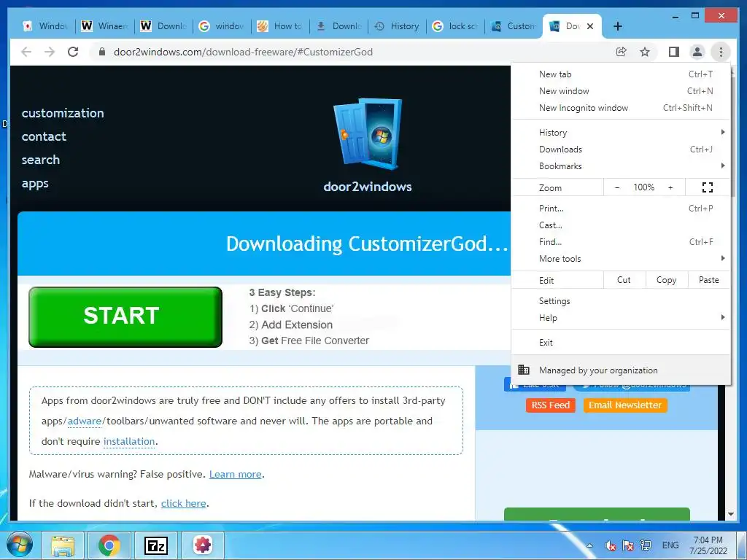Select New Incognito window

(620, 108)
